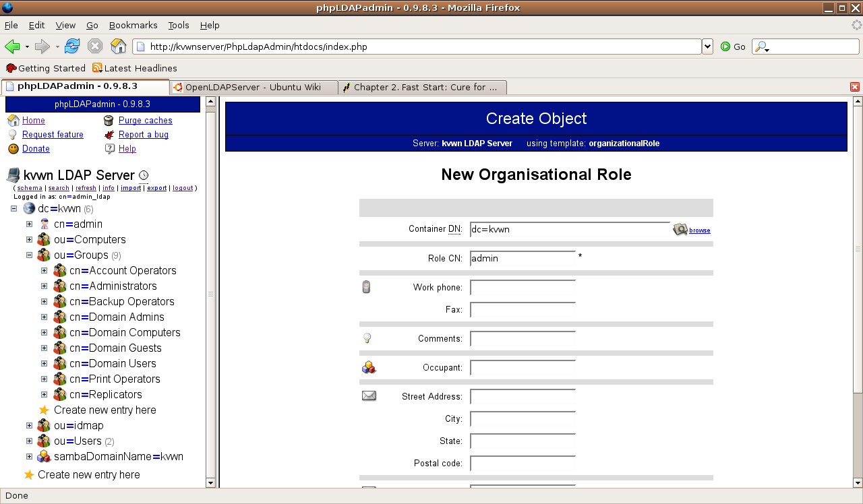Switch to the OpenLDAPServer - Ubuntu Wiki tab
This screenshot has height=504, width=863.
point(254,87)
